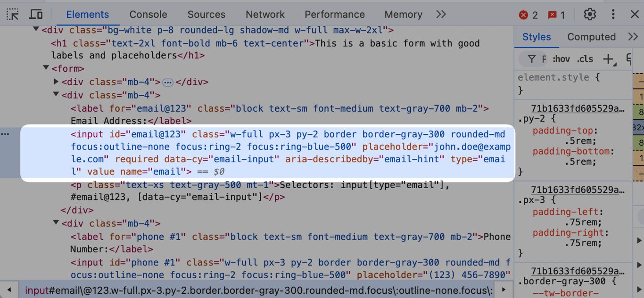Viewport: 644px width, 298px height.
Task: Open the stylesheet link above .px-3
Action: coord(578,190)
